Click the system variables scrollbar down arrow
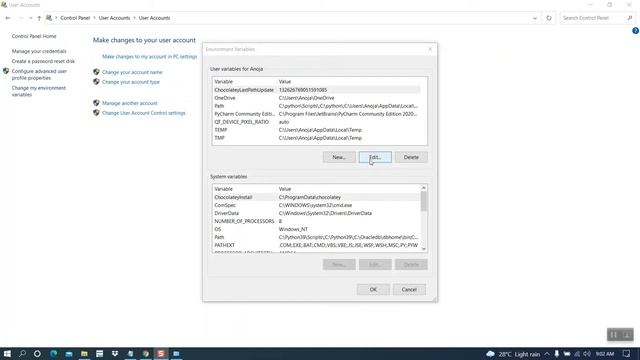The height and width of the screenshot is (360, 640). click(x=424, y=249)
